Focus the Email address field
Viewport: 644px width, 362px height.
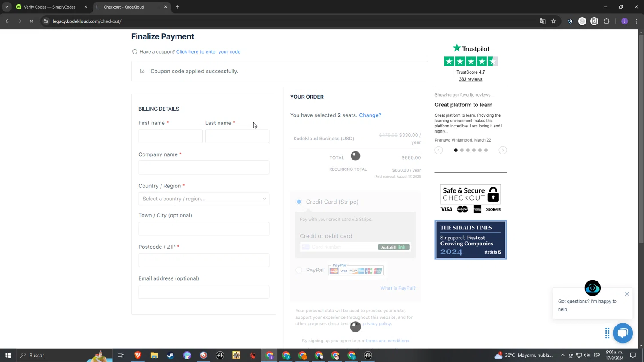204,292
